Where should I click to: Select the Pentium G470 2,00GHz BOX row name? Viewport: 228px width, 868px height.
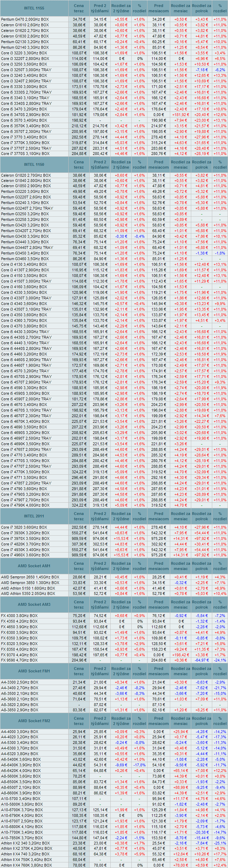coord(25,19)
